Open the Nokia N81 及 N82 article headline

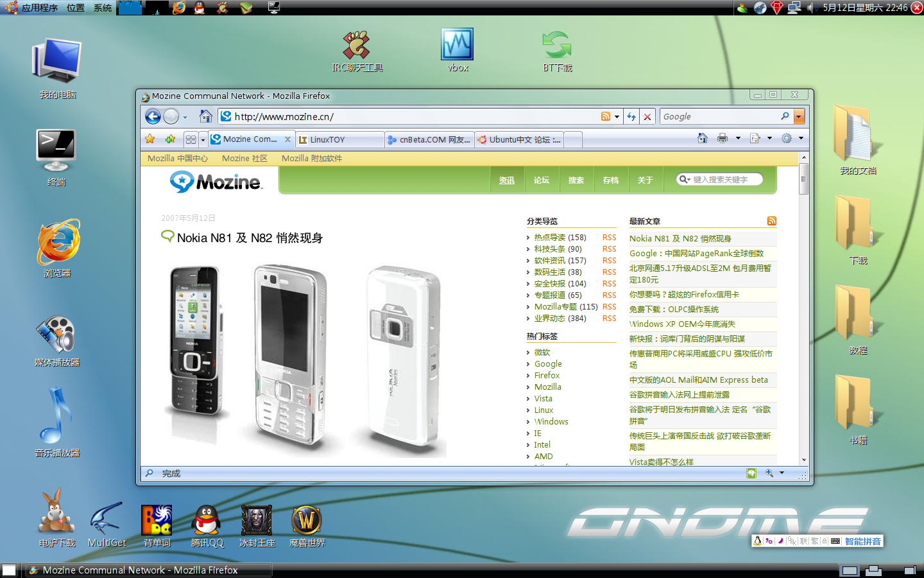point(250,238)
